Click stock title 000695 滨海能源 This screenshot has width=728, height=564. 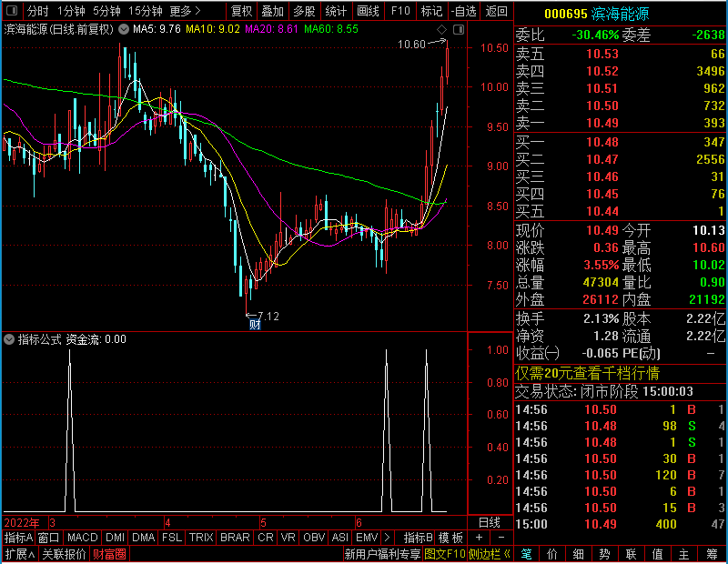(x=596, y=14)
